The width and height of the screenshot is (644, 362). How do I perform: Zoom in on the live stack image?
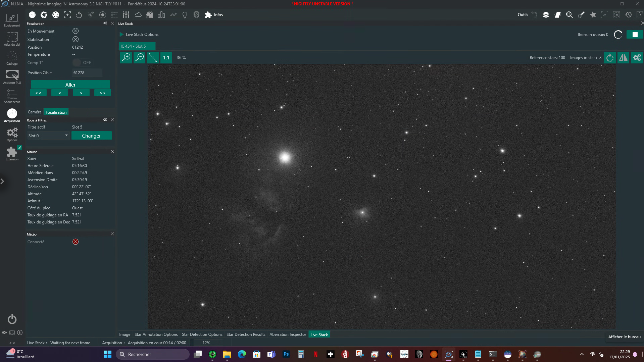(126, 57)
